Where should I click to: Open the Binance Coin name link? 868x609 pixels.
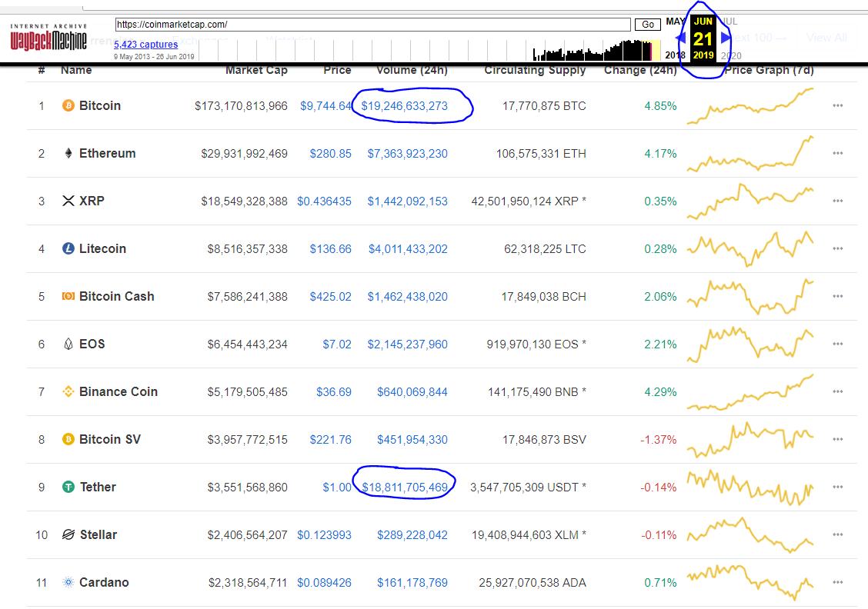click(119, 391)
